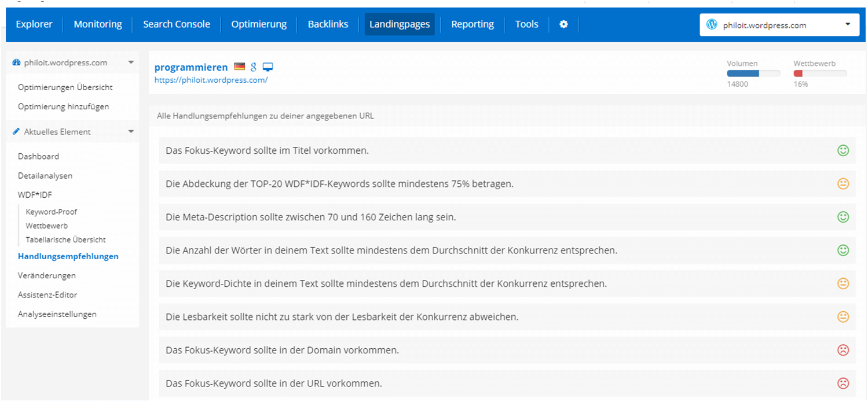
Task: Open the Search Console tab
Action: click(176, 24)
